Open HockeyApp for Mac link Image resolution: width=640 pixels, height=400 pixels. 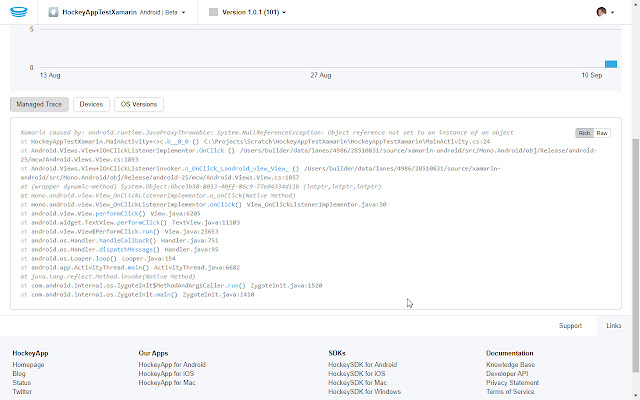coord(167,382)
